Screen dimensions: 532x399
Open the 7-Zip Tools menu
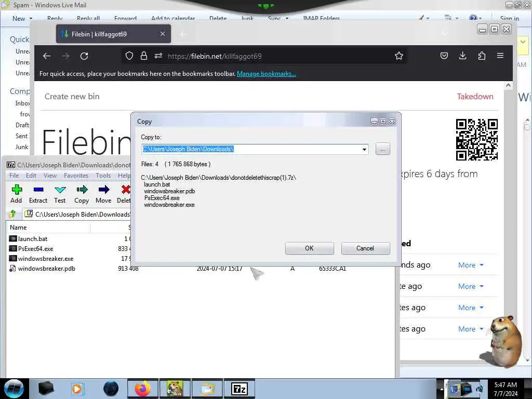click(x=103, y=176)
